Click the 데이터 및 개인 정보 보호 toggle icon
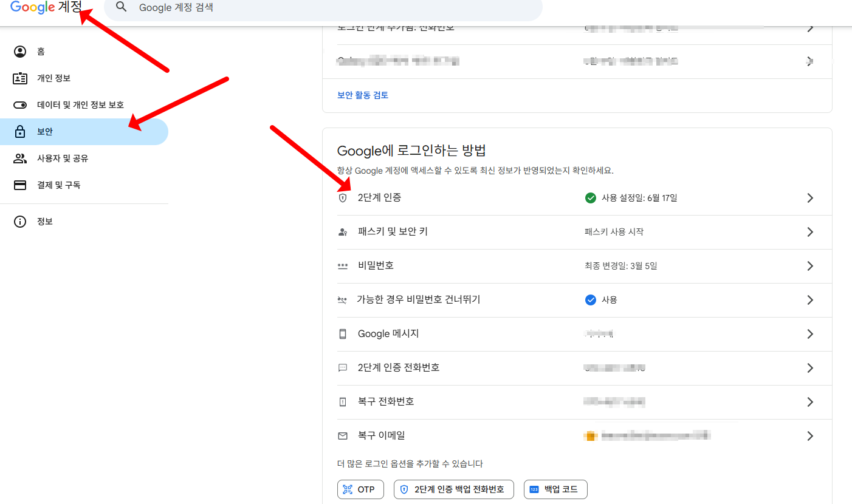 pyautogui.click(x=20, y=105)
